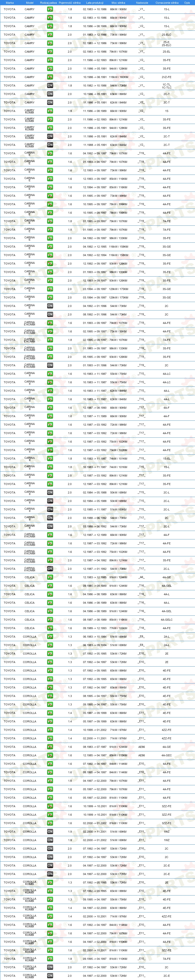Click petrol icon in Camry 2VZ-FE row
This screenshot has width=195, height=980.
click(50, 77)
